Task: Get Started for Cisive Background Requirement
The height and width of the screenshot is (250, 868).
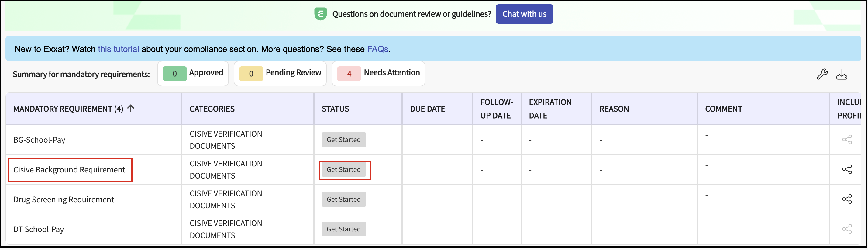Action: (343, 169)
